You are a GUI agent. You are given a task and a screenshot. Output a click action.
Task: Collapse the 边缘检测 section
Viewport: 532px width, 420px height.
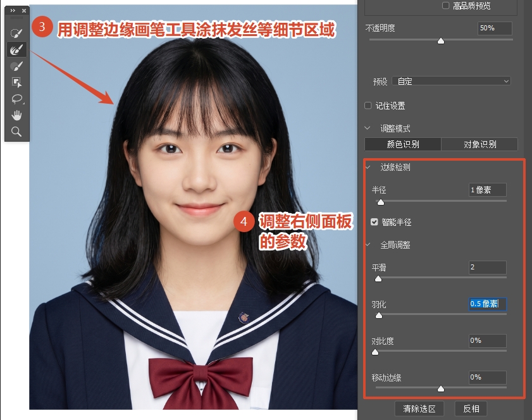368,168
